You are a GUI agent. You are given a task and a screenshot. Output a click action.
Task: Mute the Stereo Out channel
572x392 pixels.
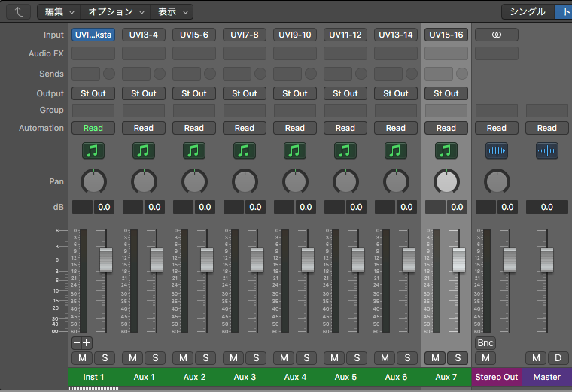pyautogui.click(x=485, y=358)
